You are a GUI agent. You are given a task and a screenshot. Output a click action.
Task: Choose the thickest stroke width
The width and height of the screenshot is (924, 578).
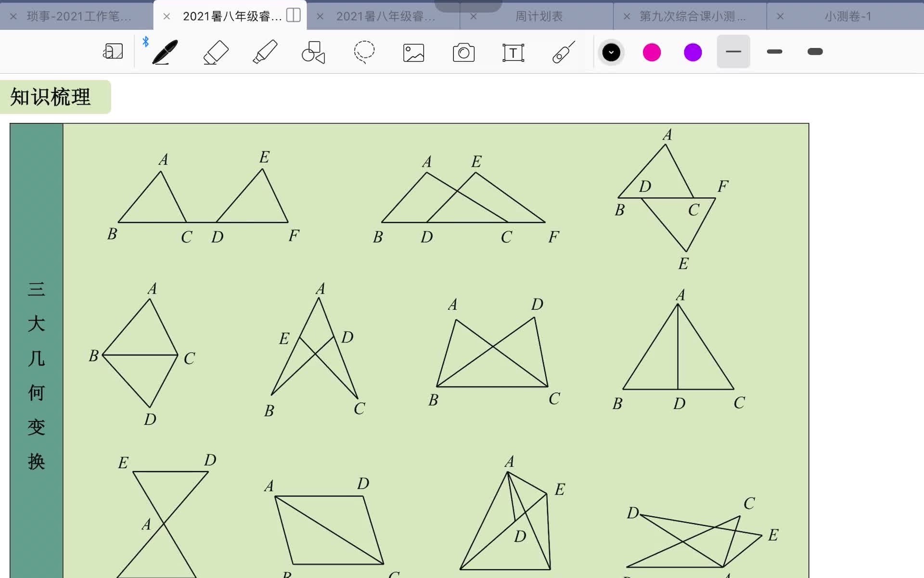point(815,52)
